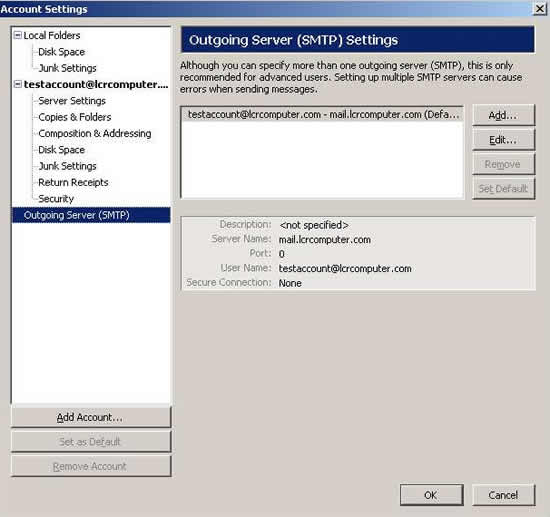Click the Add Account... button
The width and height of the screenshot is (550, 517).
(91, 417)
